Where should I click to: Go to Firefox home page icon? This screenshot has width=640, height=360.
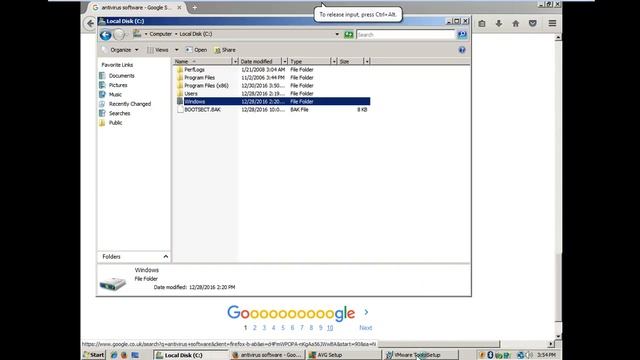click(x=516, y=23)
